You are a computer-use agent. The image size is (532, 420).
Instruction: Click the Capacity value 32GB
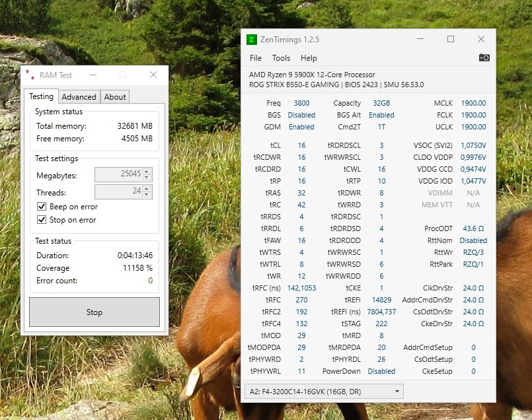(381, 103)
